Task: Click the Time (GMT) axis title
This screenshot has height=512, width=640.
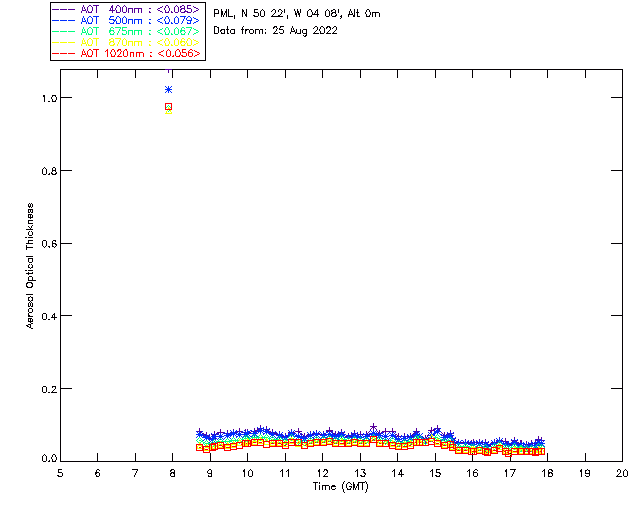Action: [341, 486]
